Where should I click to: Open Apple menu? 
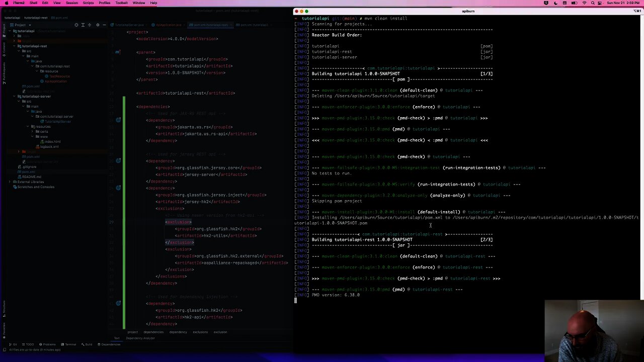[6, 3]
